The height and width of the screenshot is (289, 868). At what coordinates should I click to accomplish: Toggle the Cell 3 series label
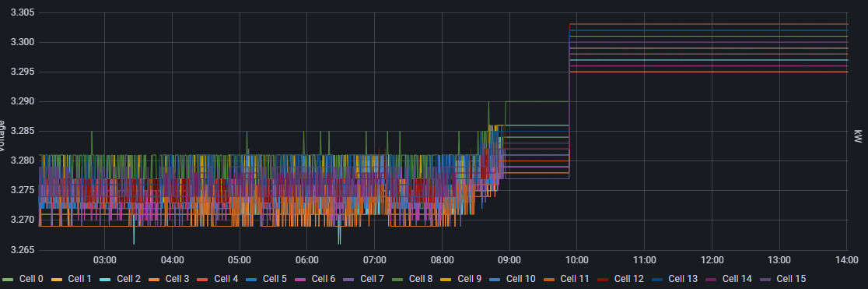pyautogui.click(x=177, y=278)
